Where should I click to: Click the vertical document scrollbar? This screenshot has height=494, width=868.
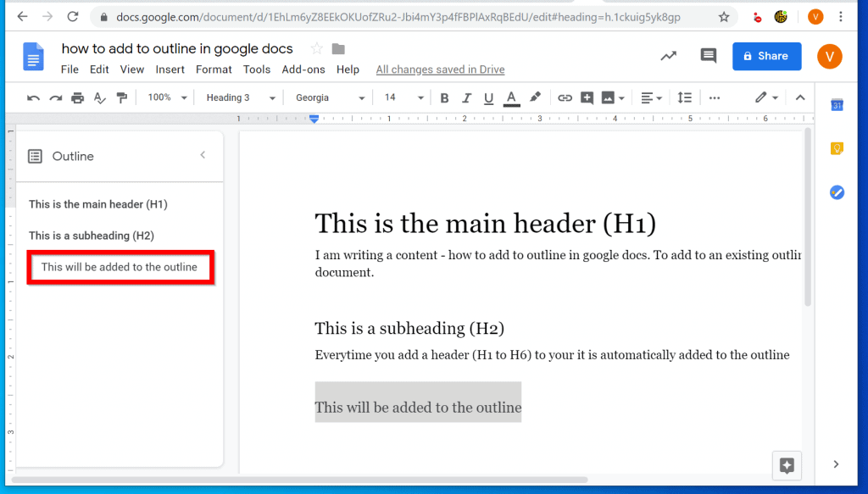click(808, 217)
